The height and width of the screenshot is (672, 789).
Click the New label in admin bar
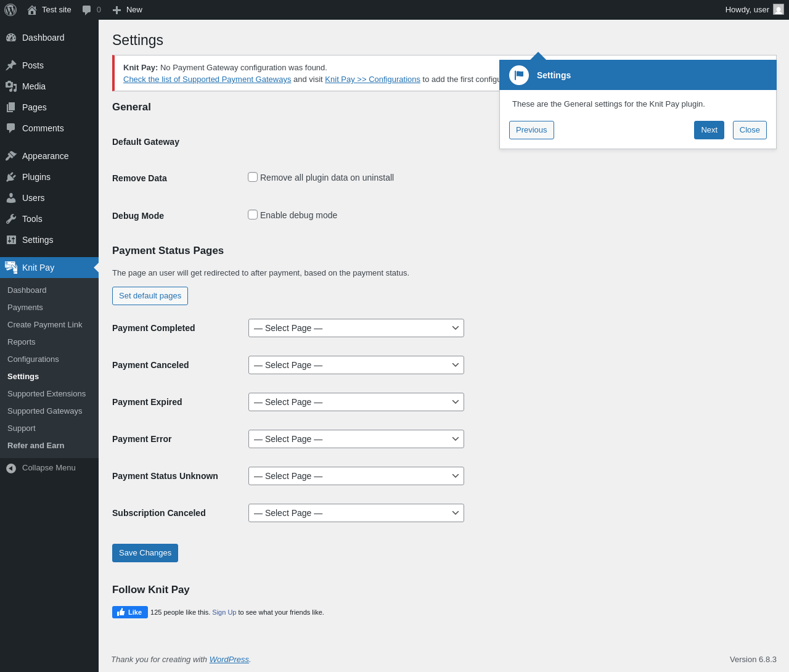pos(134,10)
